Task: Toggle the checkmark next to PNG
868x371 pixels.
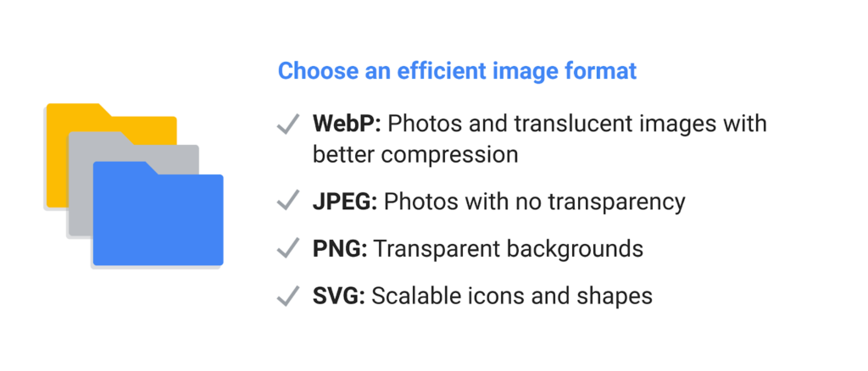Action: click(288, 247)
